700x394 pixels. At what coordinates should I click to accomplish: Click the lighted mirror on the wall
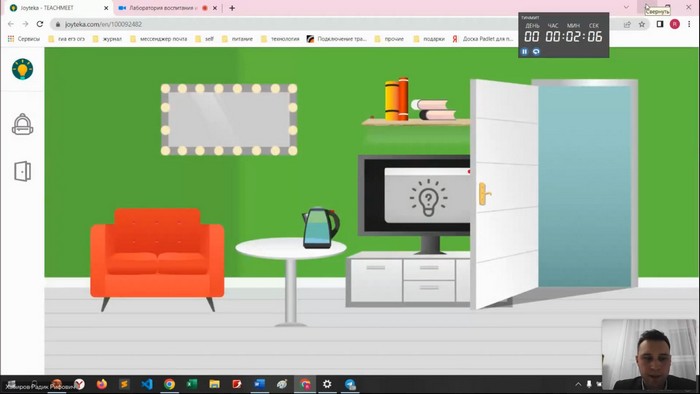coord(229,120)
